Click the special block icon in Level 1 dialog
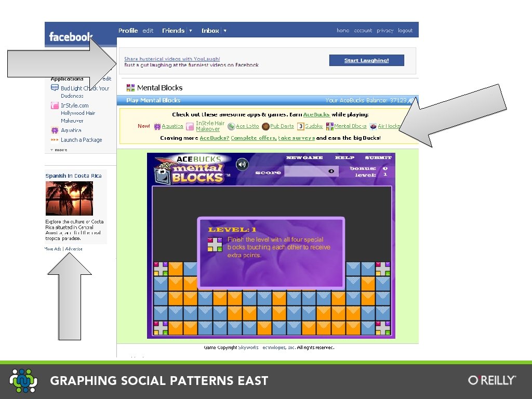This screenshot has height=399, width=532. 215,244
